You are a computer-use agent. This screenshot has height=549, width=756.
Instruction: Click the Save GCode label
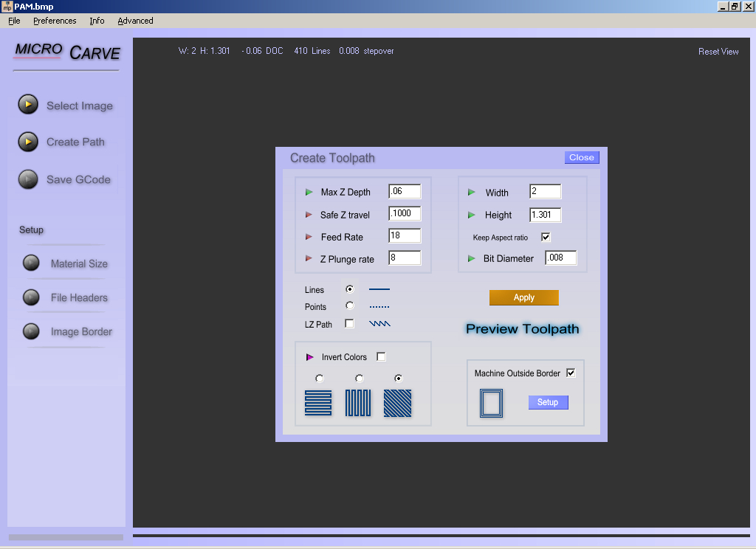click(x=78, y=180)
